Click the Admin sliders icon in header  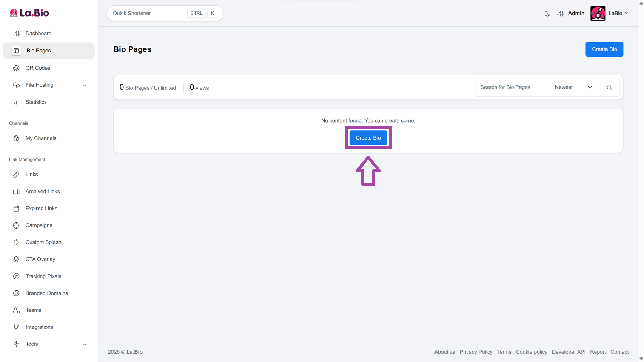(560, 14)
